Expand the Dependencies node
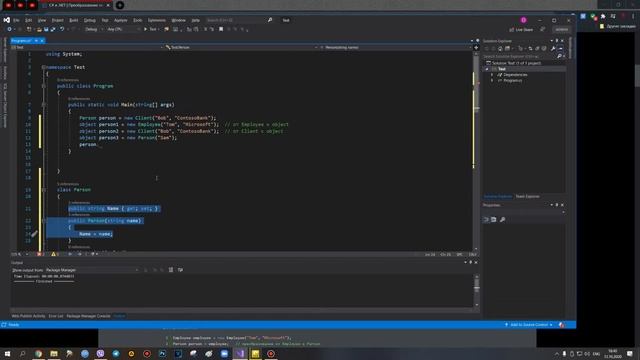Image resolution: width=640 pixels, height=360 pixels. (492, 75)
